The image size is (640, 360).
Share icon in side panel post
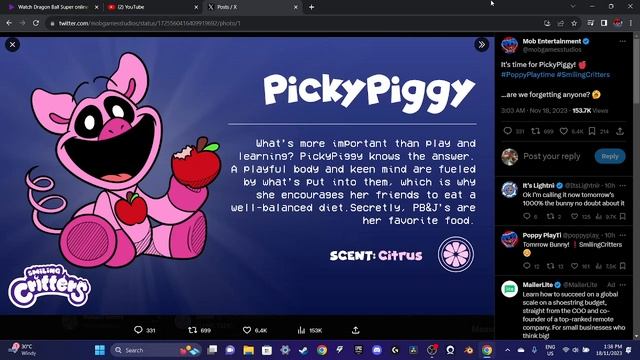(x=620, y=131)
